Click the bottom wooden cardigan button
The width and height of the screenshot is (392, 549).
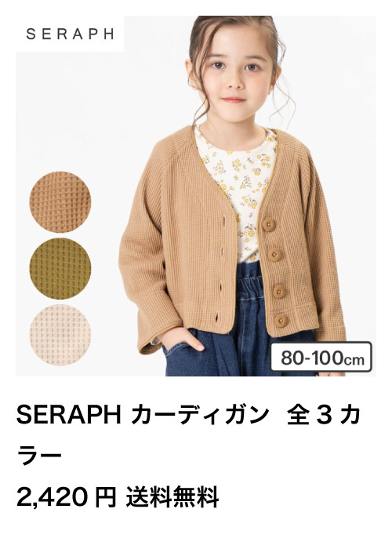281,320
